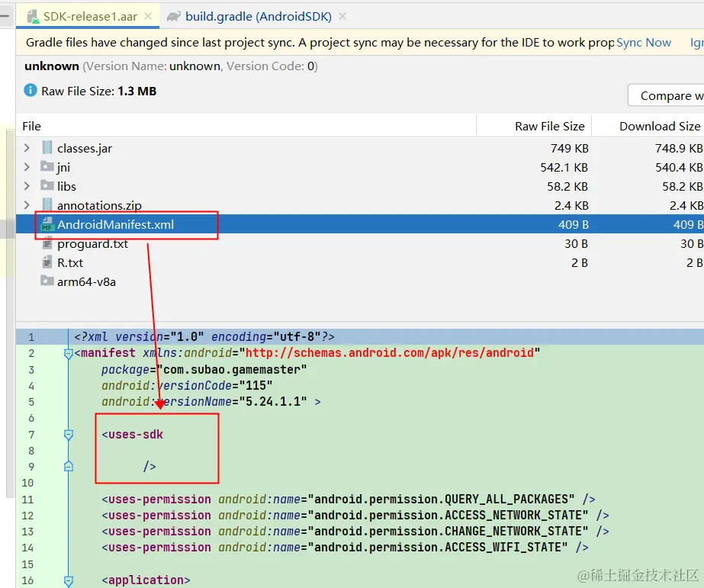Click the fold end marker on line 9

click(68, 467)
